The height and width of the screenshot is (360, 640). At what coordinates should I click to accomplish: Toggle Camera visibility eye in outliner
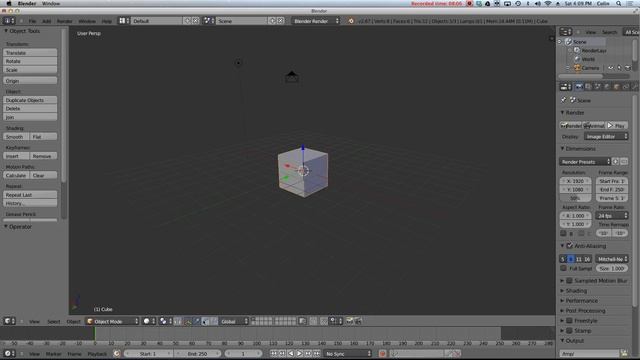(611, 68)
